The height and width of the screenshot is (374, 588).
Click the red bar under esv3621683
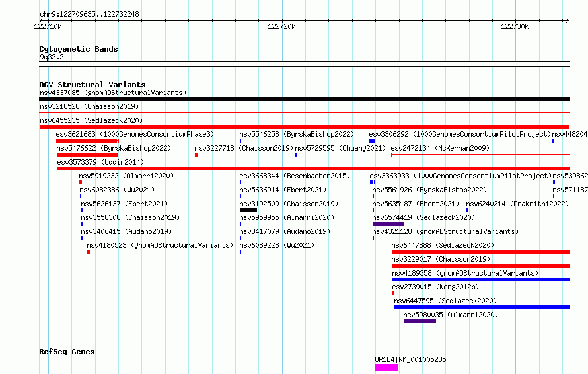87,141
